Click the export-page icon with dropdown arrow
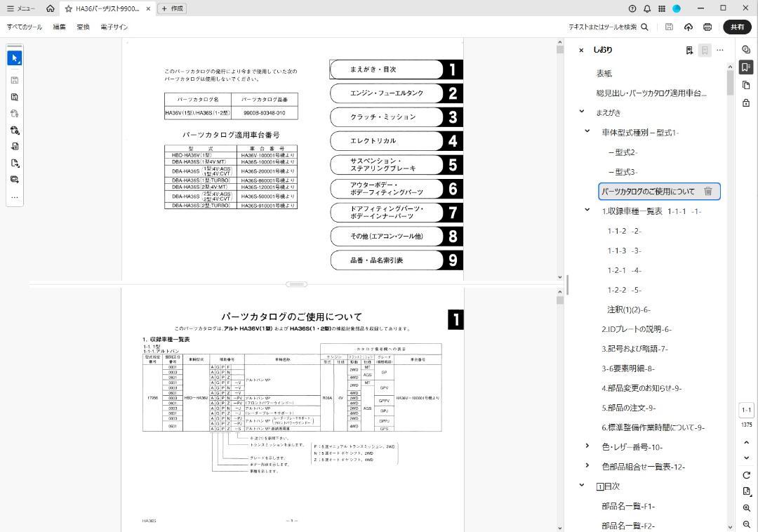This screenshot has height=532, width=758. pos(15,163)
